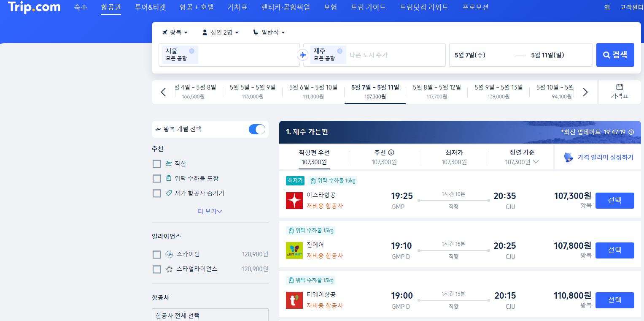Toggle the 왕복 개별 선택 switch
The width and height of the screenshot is (644, 321).
[x=256, y=129]
